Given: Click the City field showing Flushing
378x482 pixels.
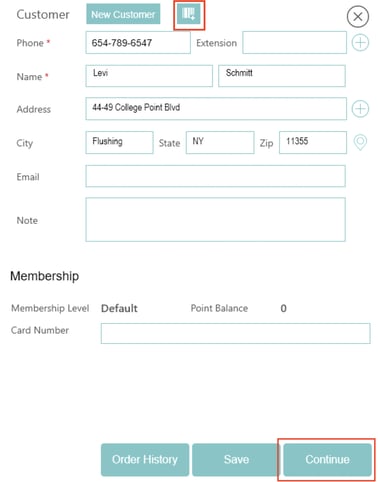Looking at the screenshot, I should 119,142.
